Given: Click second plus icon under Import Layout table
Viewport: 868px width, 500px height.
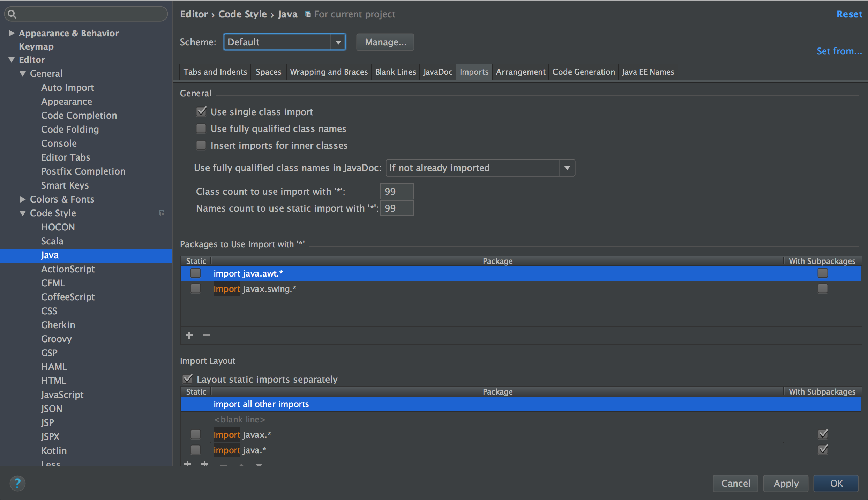Looking at the screenshot, I should coord(205,463).
